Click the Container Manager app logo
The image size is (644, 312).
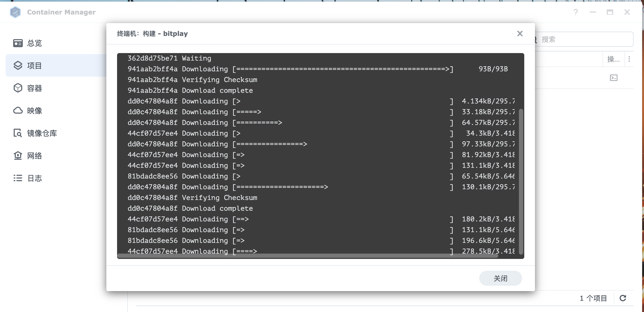click(x=15, y=12)
